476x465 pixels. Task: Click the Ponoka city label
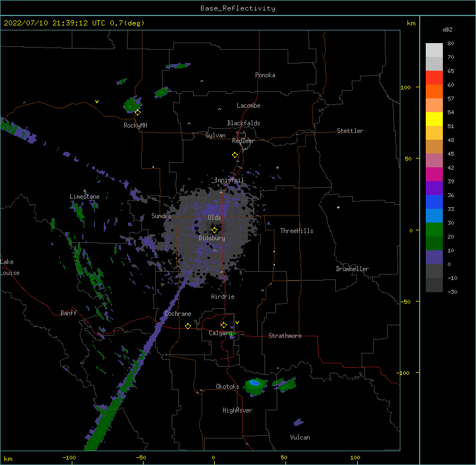[x=265, y=75]
